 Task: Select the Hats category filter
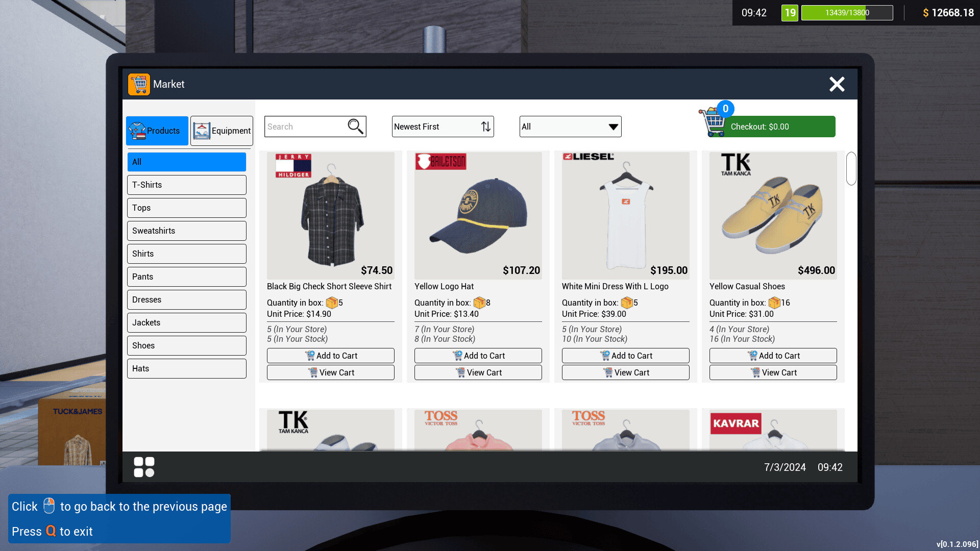187,368
